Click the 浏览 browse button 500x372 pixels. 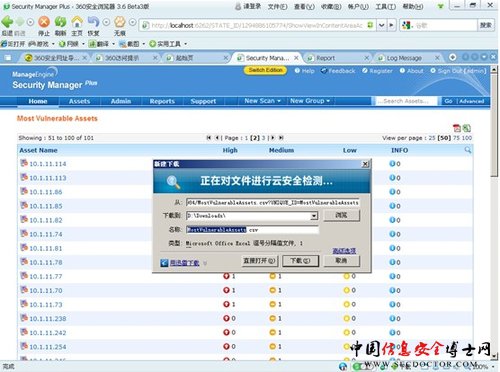342,215
